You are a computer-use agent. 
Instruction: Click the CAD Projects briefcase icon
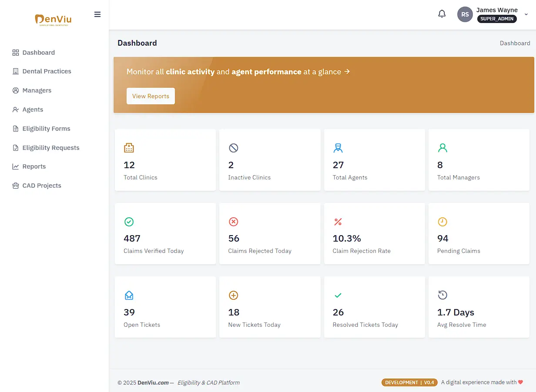pos(16,186)
